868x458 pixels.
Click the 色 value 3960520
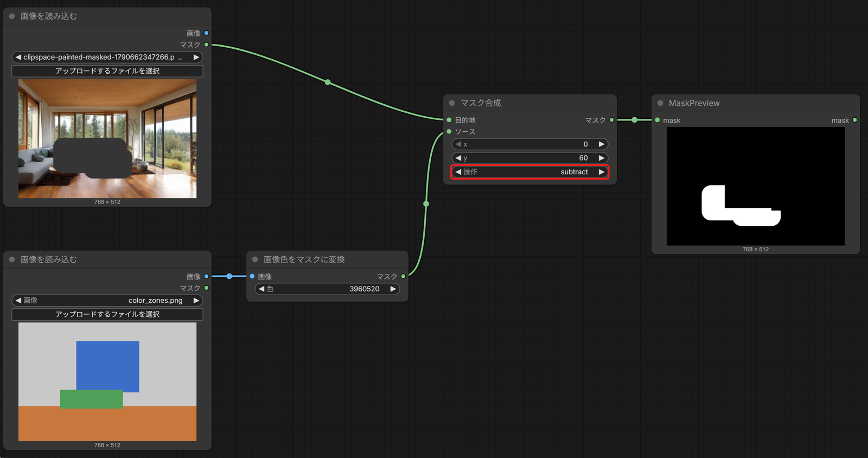(x=365, y=289)
